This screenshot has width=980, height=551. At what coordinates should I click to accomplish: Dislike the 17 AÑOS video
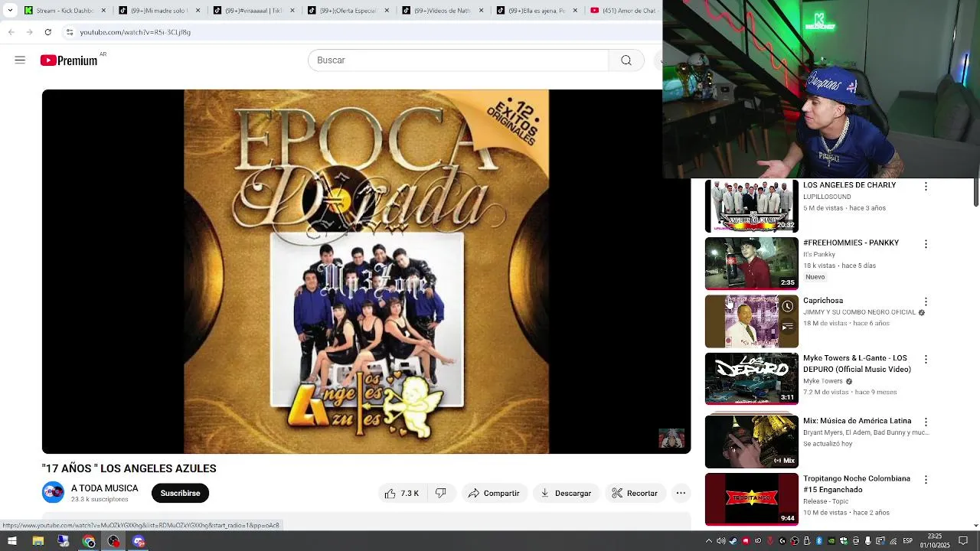tap(441, 494)
